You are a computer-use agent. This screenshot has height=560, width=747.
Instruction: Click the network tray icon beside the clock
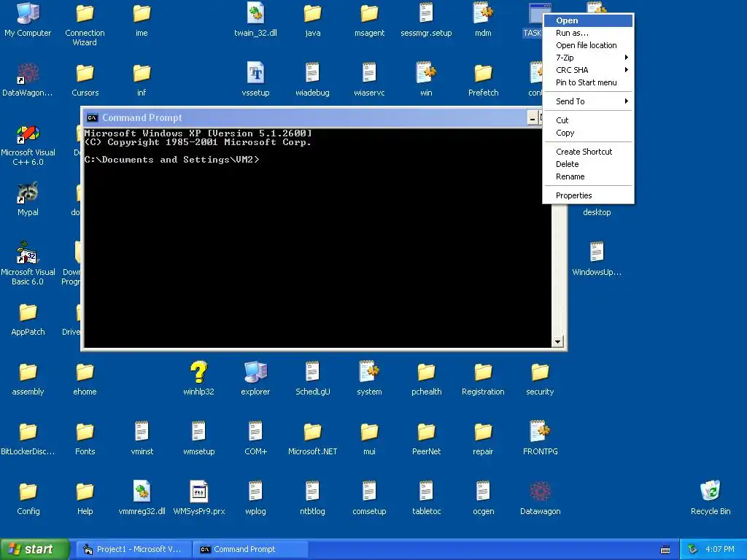pos(692,550)
